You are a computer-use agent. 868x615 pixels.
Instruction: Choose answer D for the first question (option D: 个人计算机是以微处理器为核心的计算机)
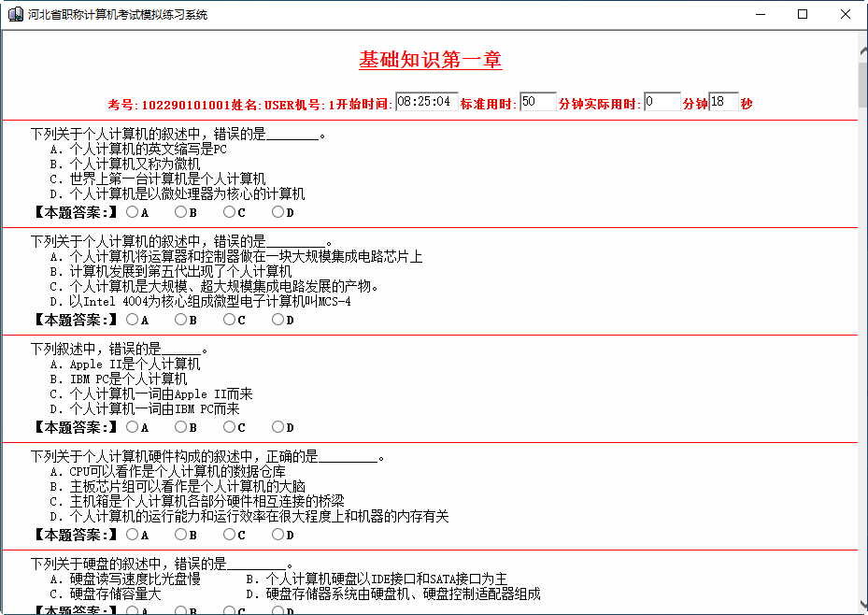(278, 211)
